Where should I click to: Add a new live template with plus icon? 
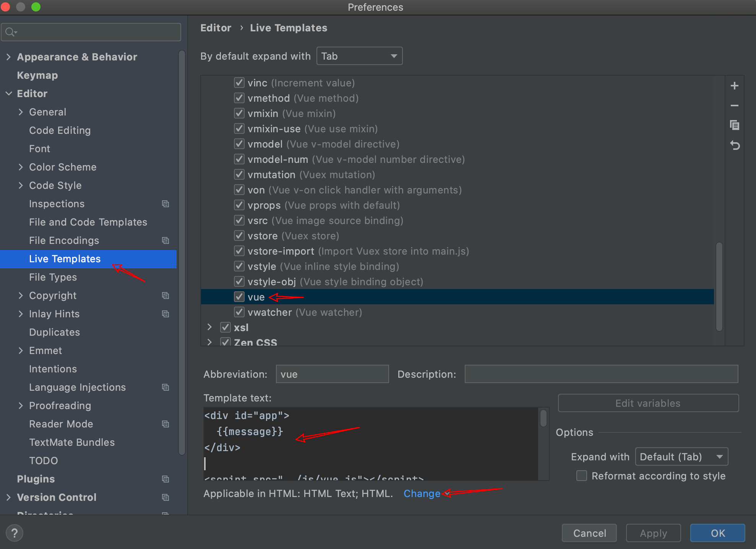pos(734,86)
